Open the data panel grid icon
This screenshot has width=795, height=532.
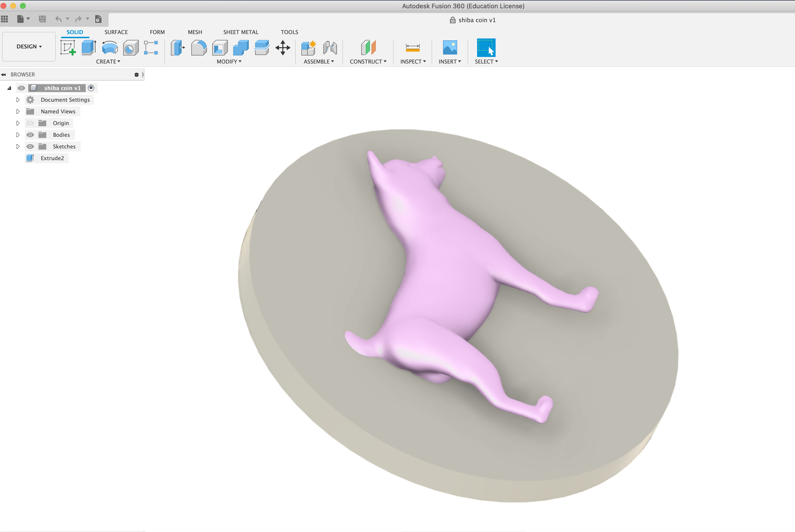(4, 19)
